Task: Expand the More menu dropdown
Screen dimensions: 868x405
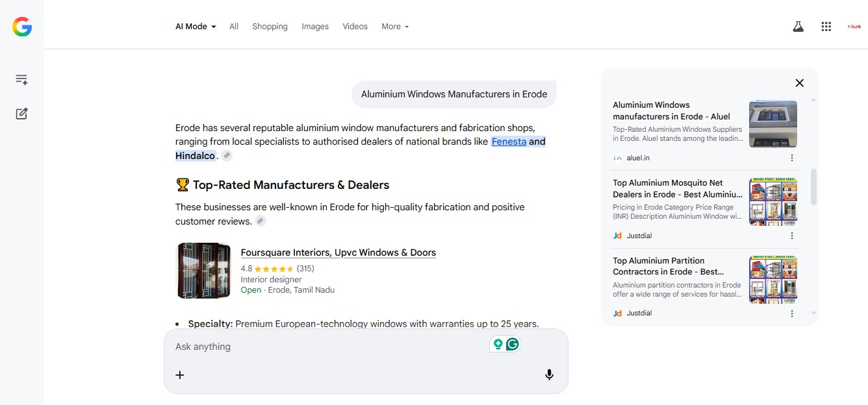Action: (x=395, y=27)
